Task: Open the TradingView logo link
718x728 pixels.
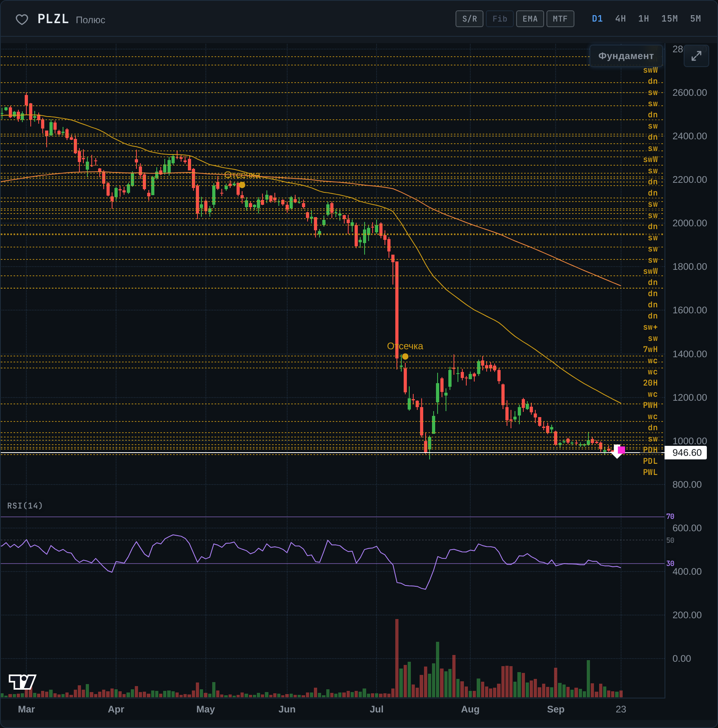Action: (x=22, y=682)
